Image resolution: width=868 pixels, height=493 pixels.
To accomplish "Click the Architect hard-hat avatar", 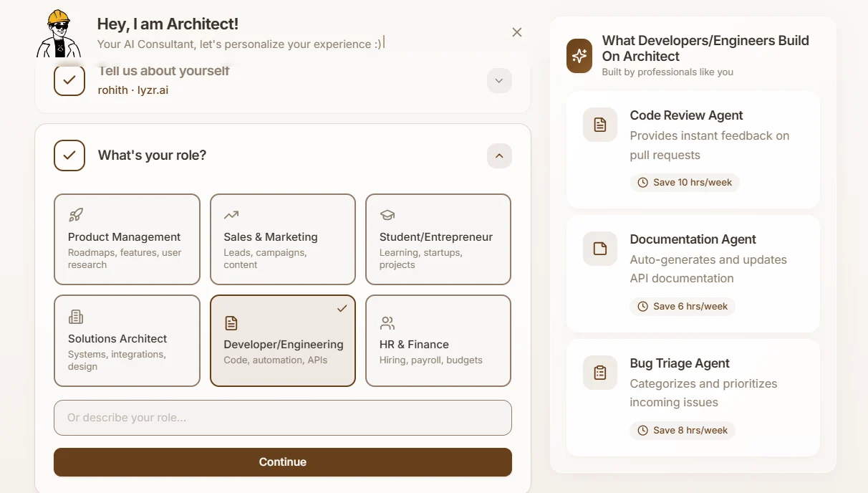I will [59, 34].
